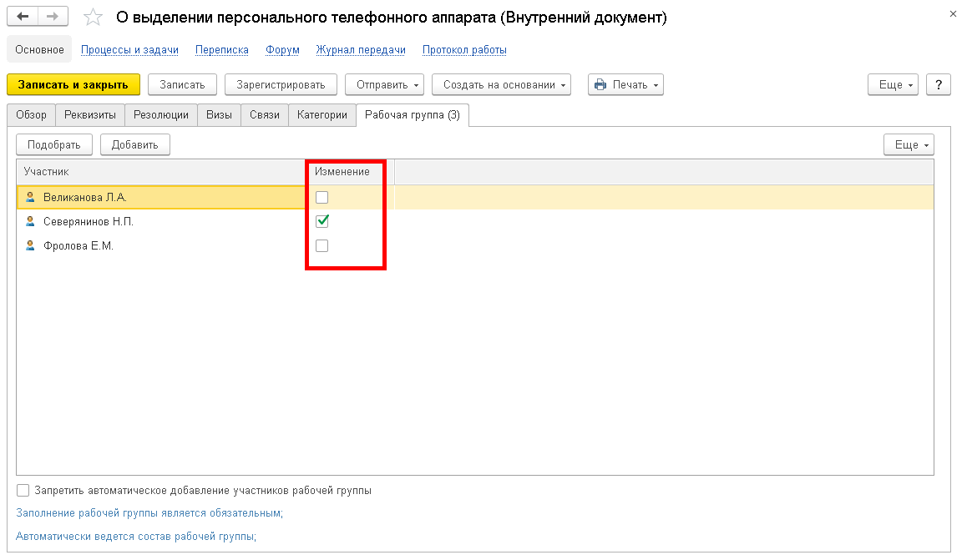Click the forward navigation arrow
Viewport: 967px width, 560px height.
pos(53,18)
